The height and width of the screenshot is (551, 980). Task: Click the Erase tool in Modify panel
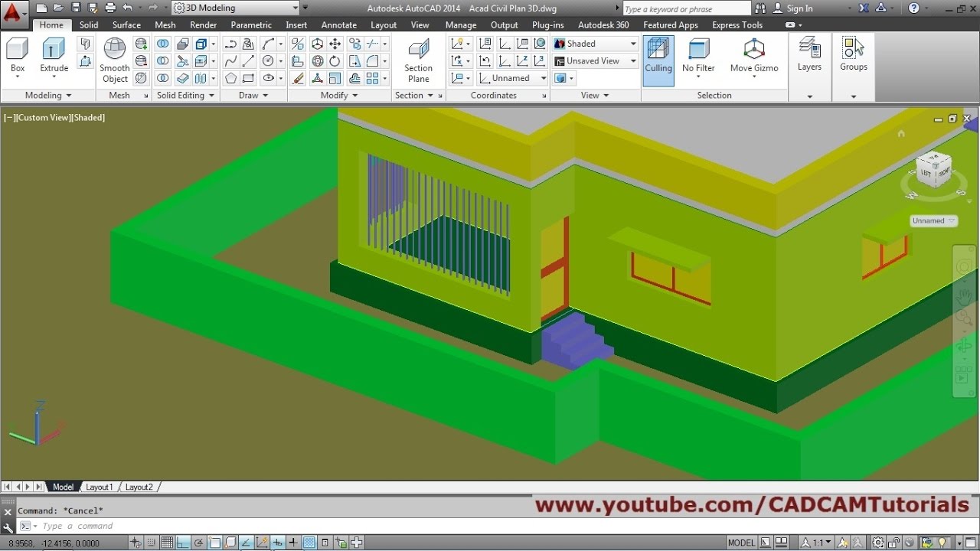(298, 78)
